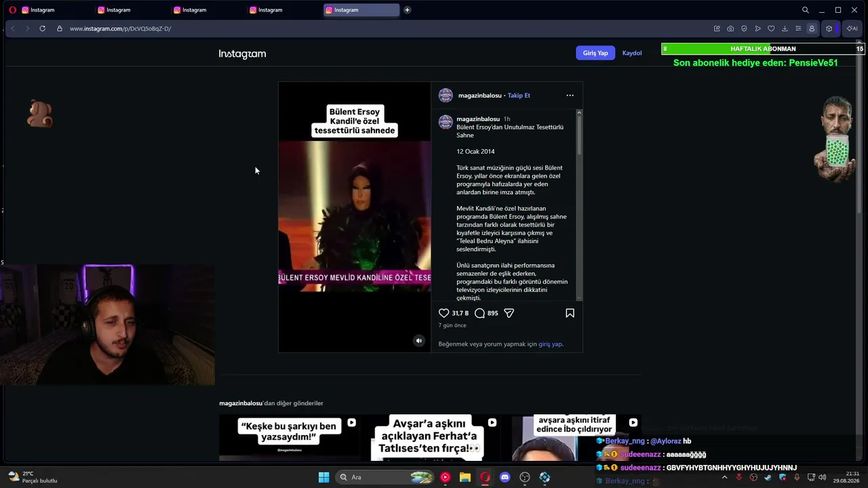
Task: Share the post with the paper-plane icon
Action: [509, 313]
